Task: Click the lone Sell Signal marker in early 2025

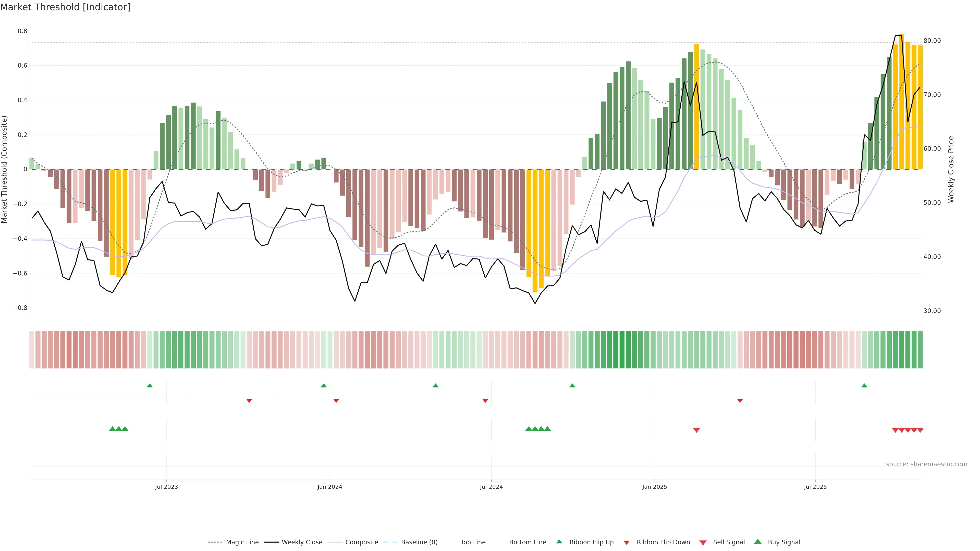Action: [696, 430]
